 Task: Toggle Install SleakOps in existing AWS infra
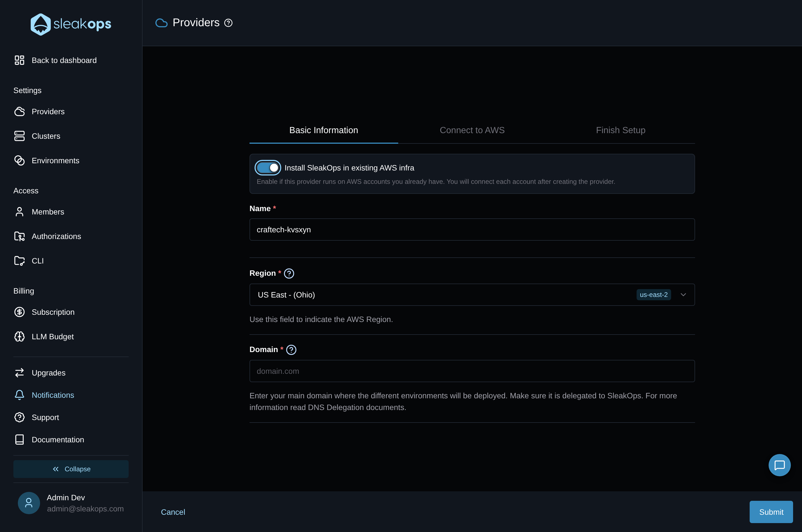tap(268, 168)
